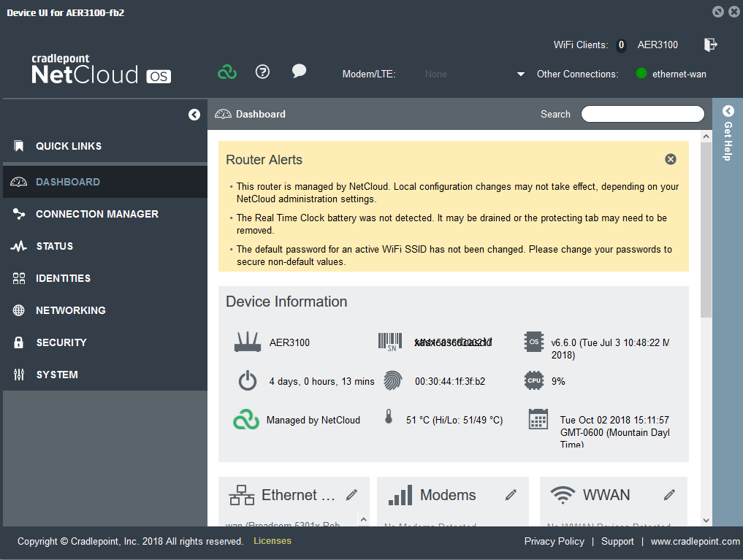The width and height of the screenshot is (743, 560).
Task: Click the dashboard scrollbar down arrow
Action: point(706,521)
